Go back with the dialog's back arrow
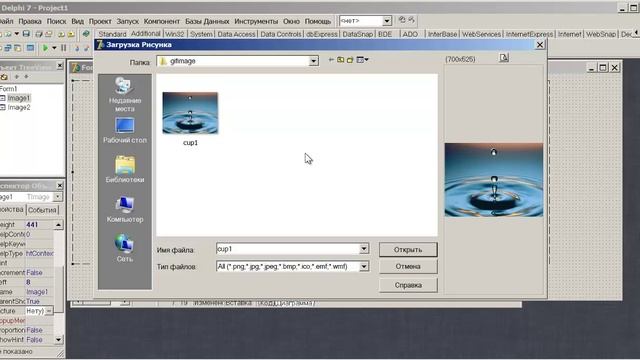640x360 pixels. 331,60
